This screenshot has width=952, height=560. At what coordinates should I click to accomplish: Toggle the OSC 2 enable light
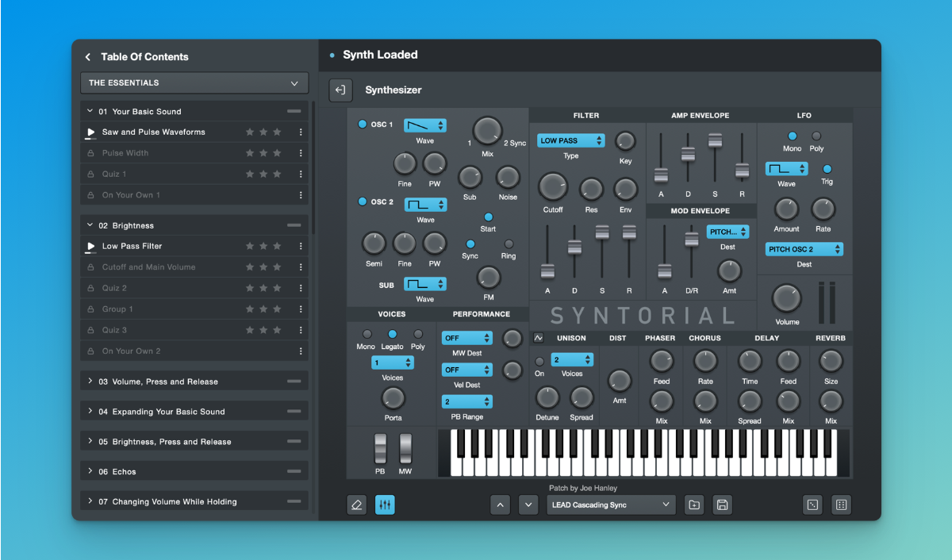click(x=363, y=201)
